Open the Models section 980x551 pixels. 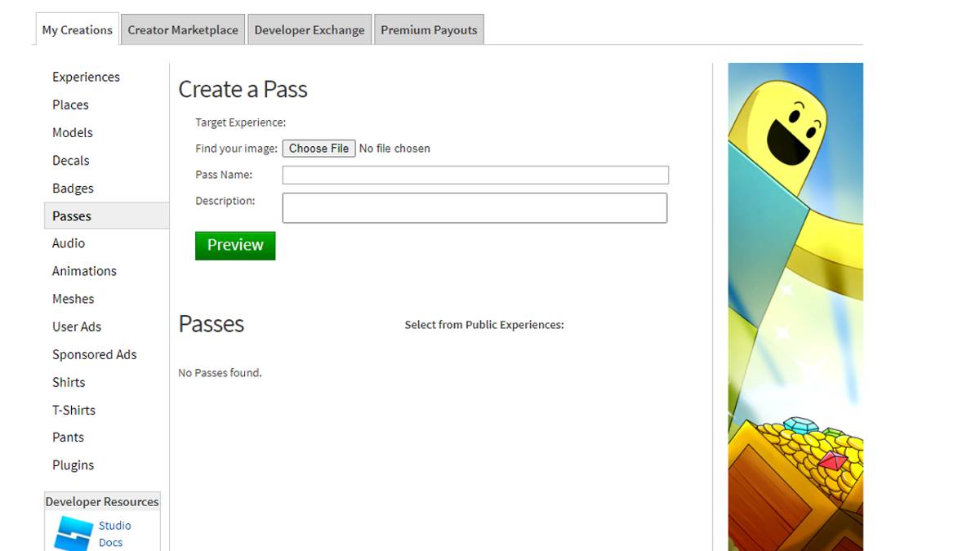[x=73, y=132]
